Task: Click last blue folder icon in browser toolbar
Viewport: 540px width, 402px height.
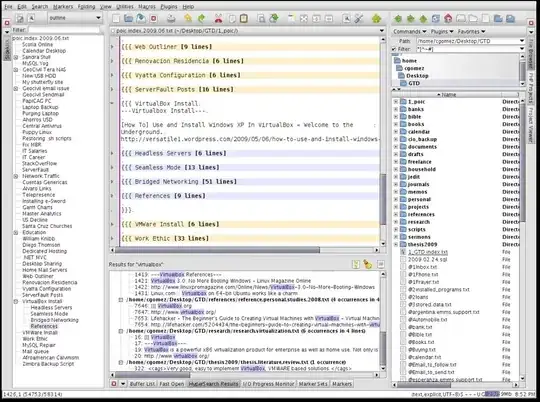Action: (x=510, y=18)
